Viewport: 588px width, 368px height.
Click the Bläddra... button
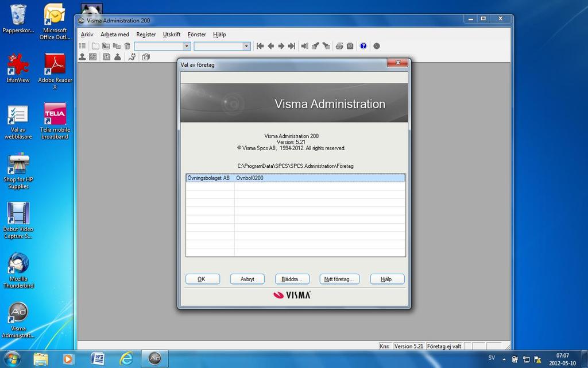[x=292, y=279]
